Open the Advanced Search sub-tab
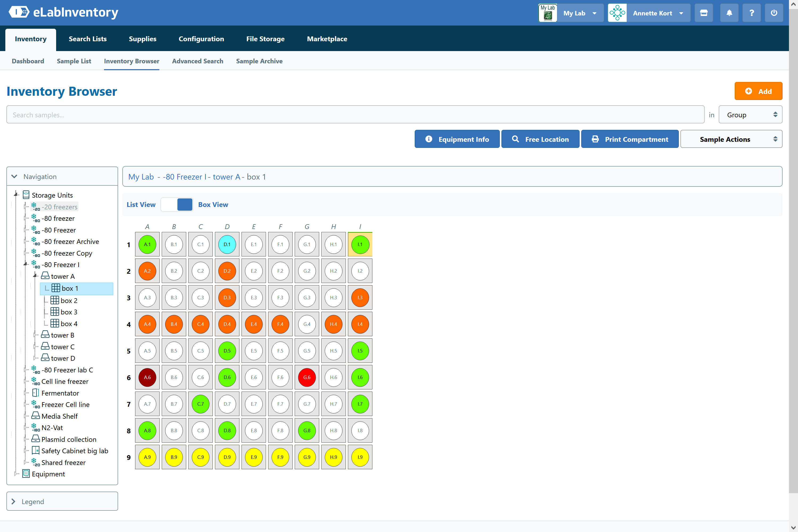Screen dimensions: 798x532 197,61
